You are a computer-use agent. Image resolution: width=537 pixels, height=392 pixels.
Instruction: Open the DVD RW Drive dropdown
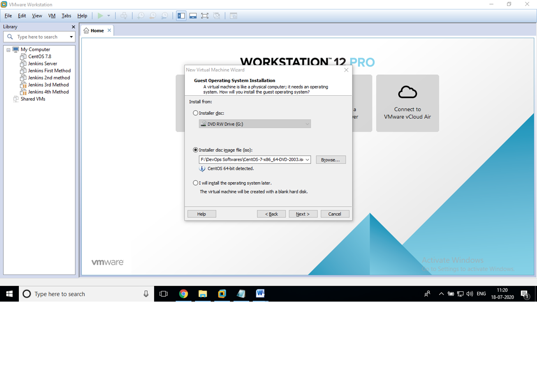click(307, 124)
